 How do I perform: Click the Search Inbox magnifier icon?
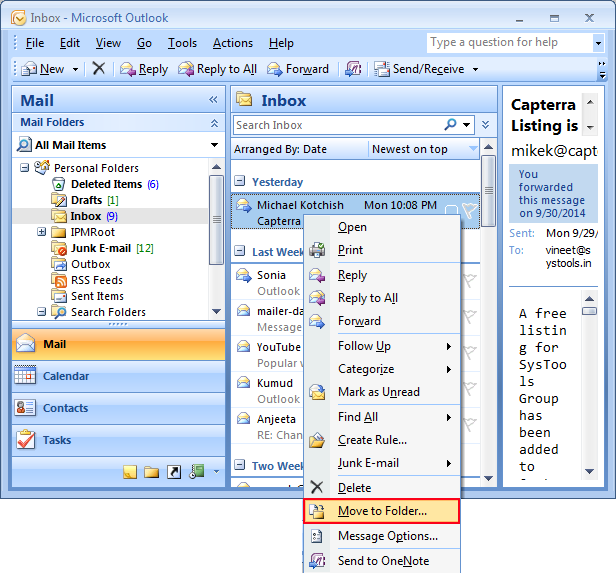450,125
